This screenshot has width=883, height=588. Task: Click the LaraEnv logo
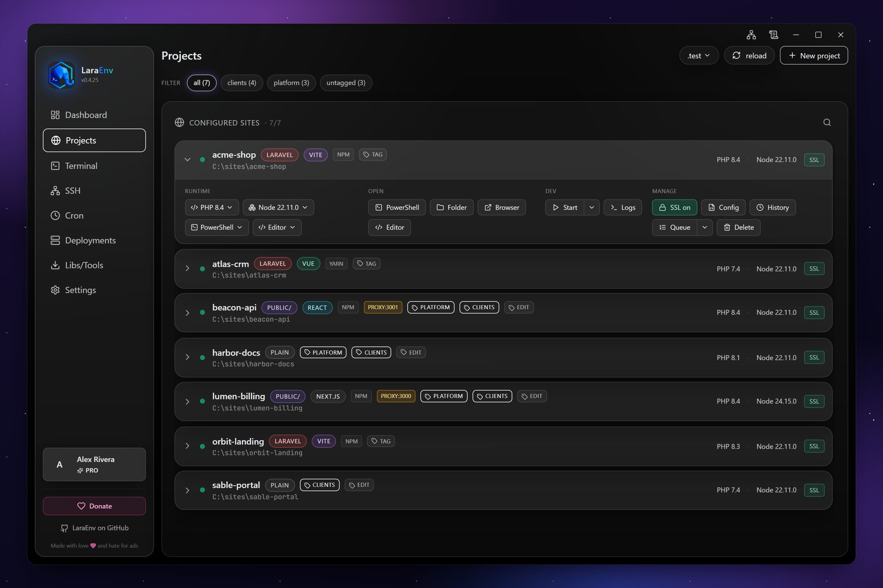[x=61, y=75]
